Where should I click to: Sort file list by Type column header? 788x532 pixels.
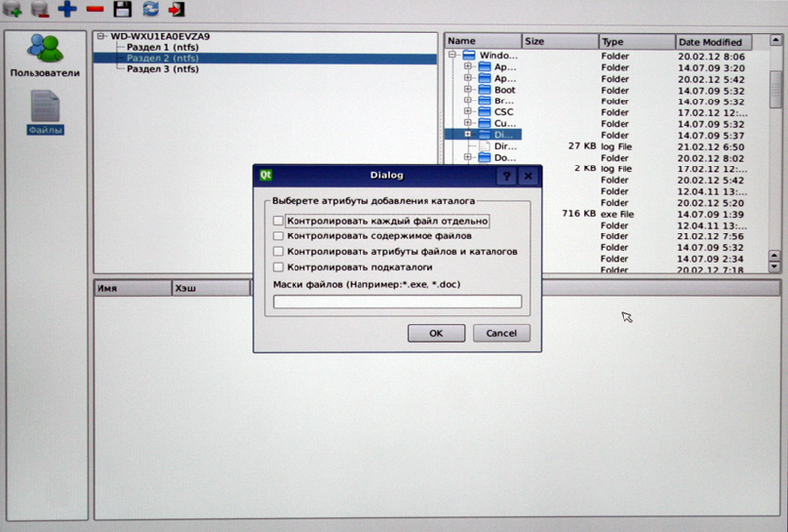click(636, 42)
